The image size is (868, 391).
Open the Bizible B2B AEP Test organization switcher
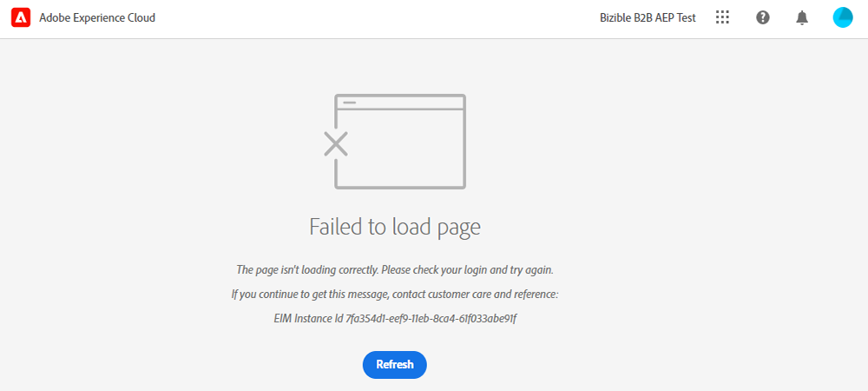point(648,17)
